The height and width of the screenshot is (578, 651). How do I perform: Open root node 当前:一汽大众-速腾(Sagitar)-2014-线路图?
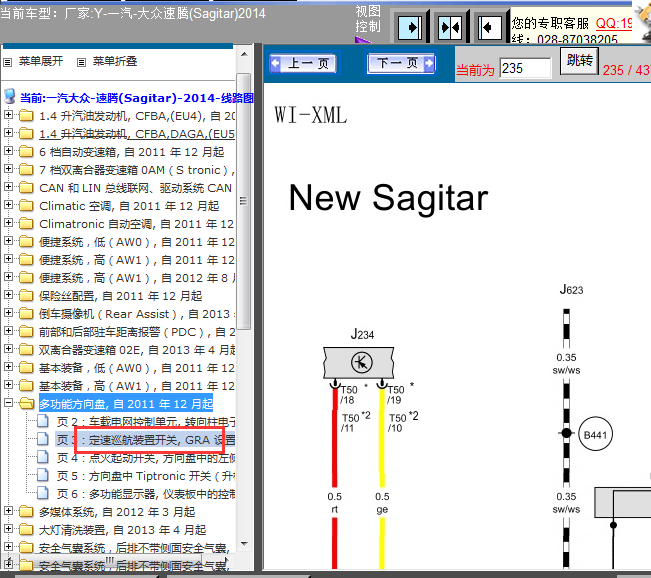click(x=137, y=98)
